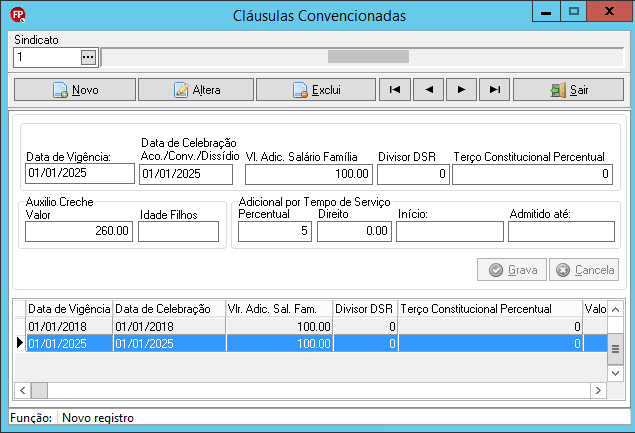Click the Sindicato name display field
The width and height of the screenshot is (635, 433).
tap(362, 57)
